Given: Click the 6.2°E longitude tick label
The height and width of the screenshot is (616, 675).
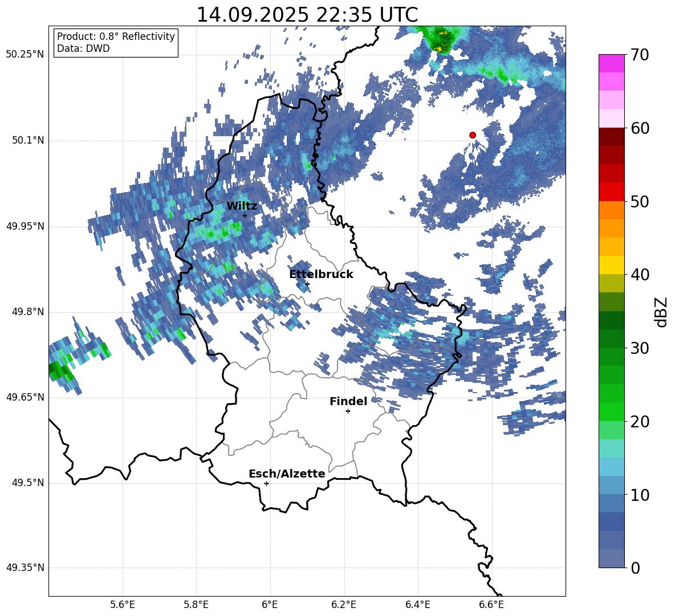Looking at the screenshot, I should coord(344,605).
